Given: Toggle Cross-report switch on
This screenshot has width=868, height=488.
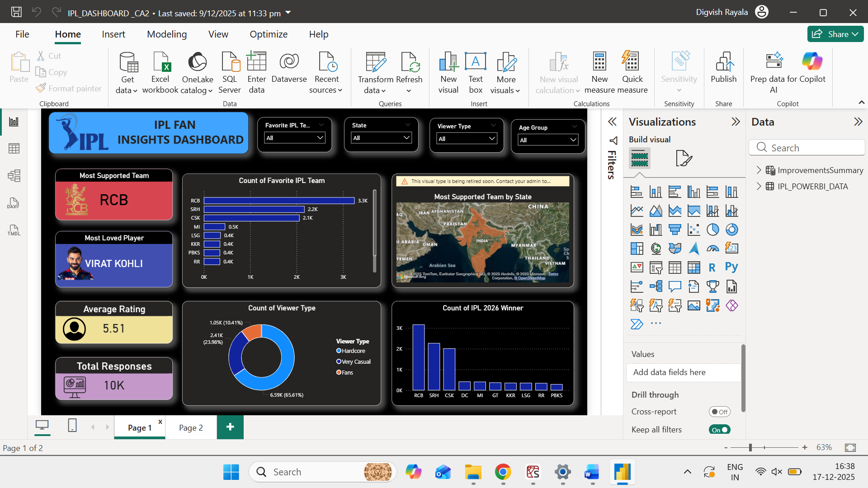Looking at the screenshot, I should click(719, 412).
